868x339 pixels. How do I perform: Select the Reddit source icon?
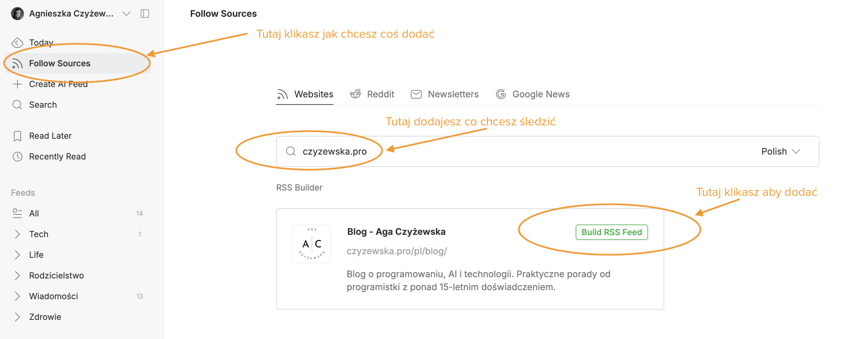pos(355,94)
